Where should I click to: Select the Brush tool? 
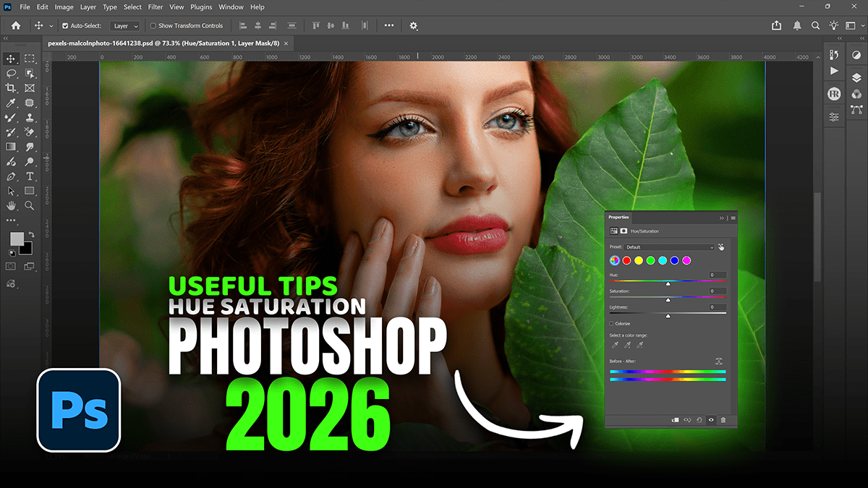click(11, 118)
